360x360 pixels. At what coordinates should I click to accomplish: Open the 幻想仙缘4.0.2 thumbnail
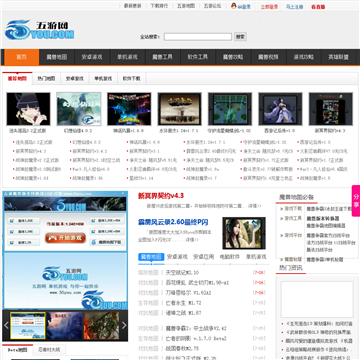click(x=79, y=109)
